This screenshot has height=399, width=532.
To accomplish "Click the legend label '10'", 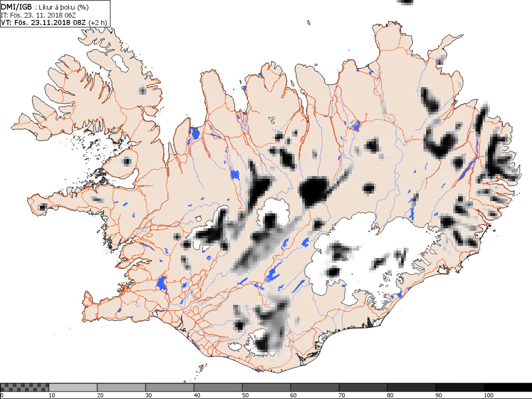I will (x=52, y=395).
